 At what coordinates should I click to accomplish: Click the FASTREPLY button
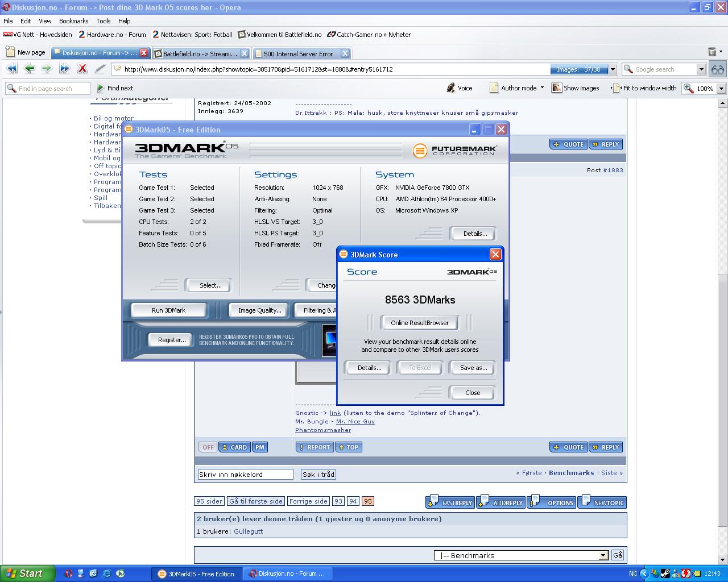pos(450,502)
